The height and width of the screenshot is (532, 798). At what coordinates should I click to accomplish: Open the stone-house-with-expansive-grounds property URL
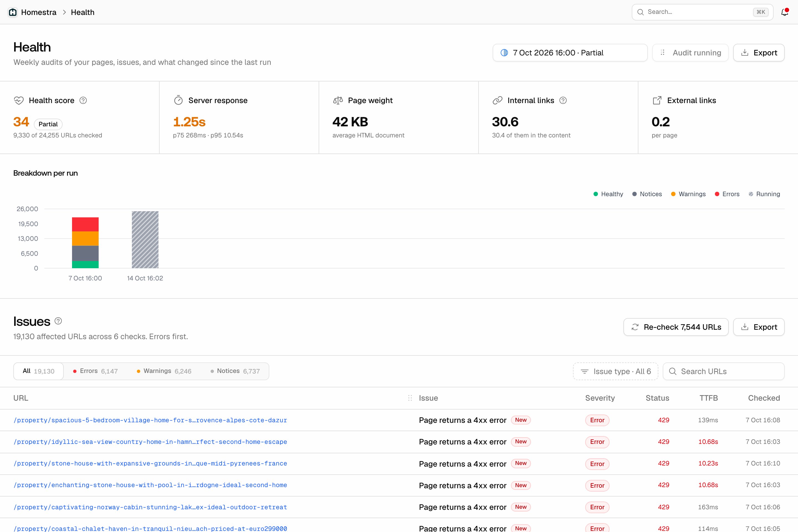coord(150,464)
